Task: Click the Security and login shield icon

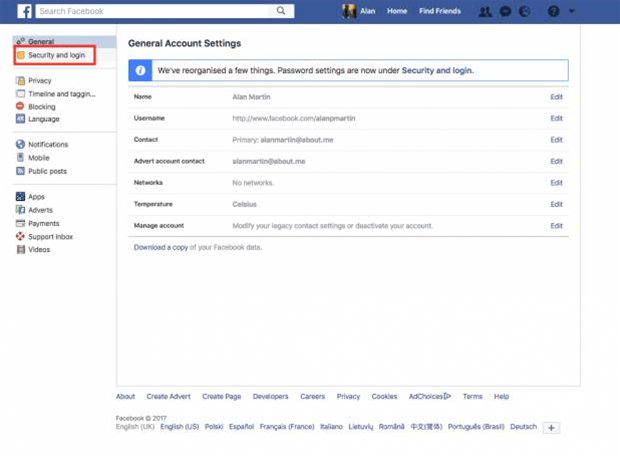Action: 21,55
